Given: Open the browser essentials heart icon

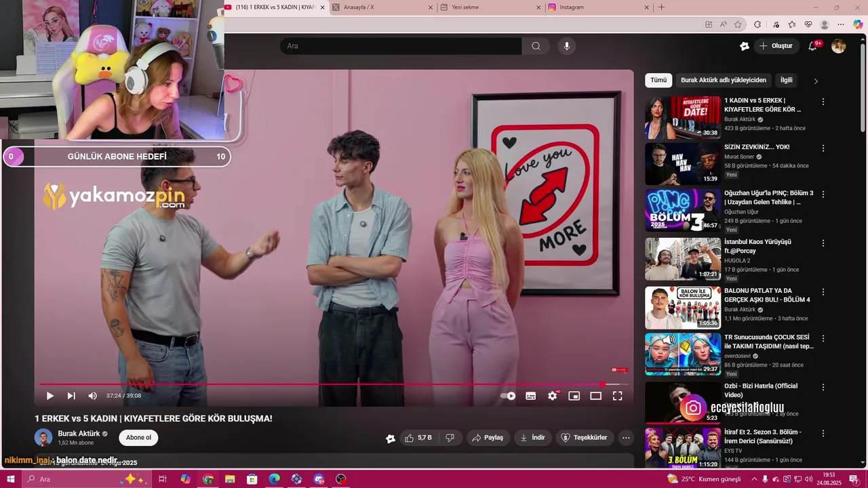Looking at the screenshot, I should pyautogui.click(x=808, y=24).
